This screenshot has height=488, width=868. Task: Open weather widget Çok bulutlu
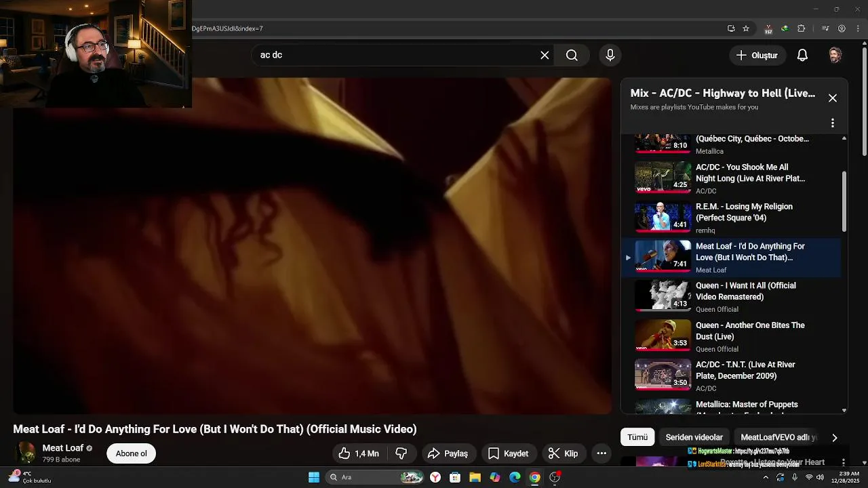tap(31, 477)
